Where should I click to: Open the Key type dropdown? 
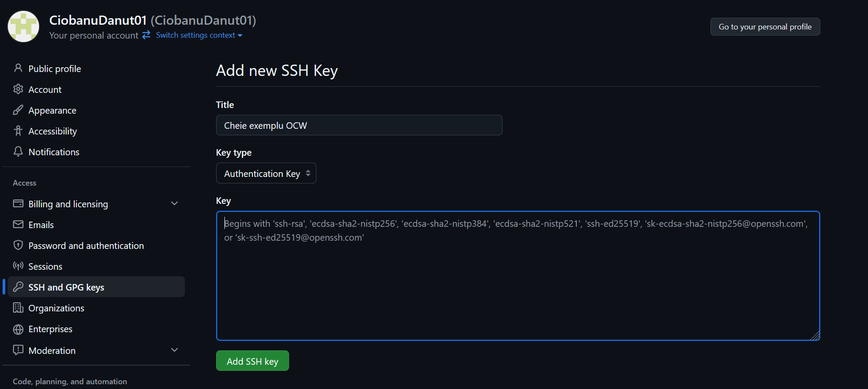tap(266, 173)
